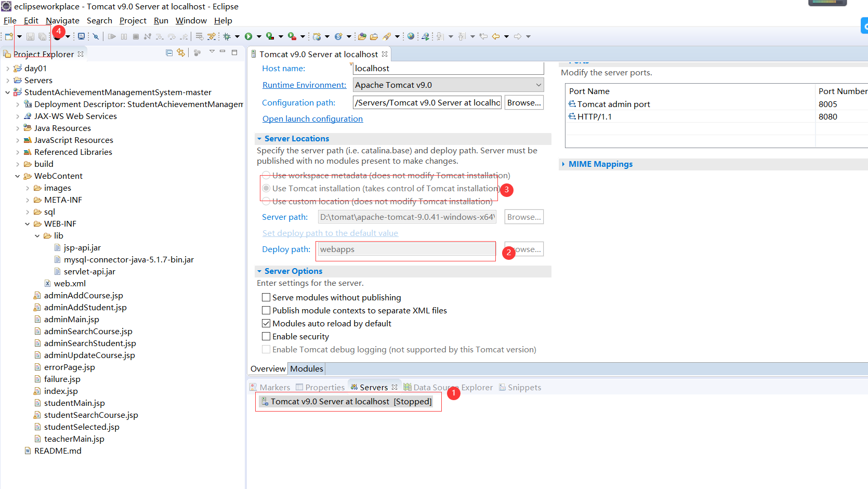
Task: Click the External Tools run icon
Action: [292, 36]
